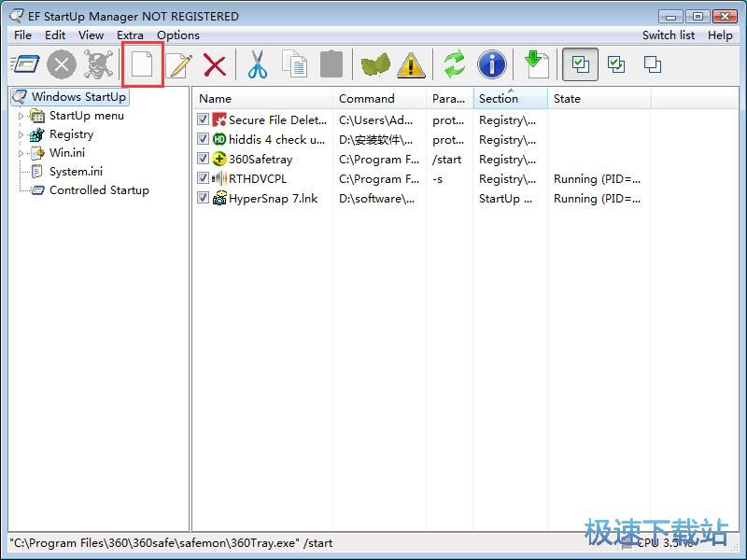Screen dimensions: 747x560
Task: Maximize the EF StartUp Manager window
Action: point(698,16)
